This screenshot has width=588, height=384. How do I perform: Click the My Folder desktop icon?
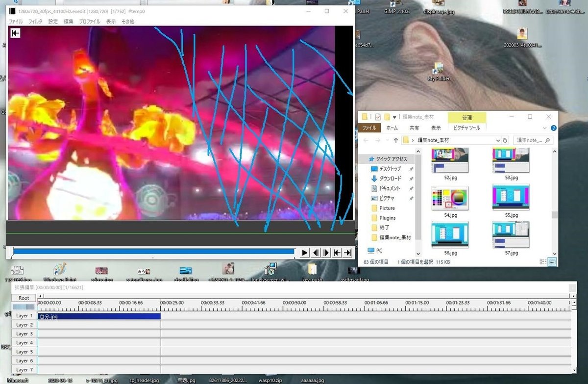pyautogui.click(x=438, y=72)
